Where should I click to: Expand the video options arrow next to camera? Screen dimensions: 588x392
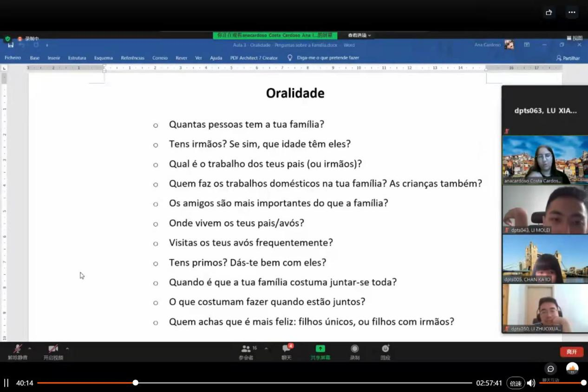click(67, 348)
